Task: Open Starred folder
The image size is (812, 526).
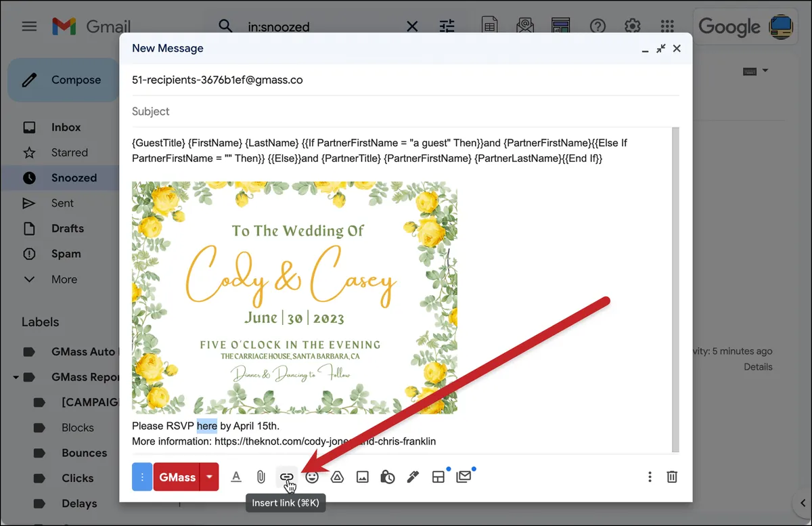Action: pos(69,152)
